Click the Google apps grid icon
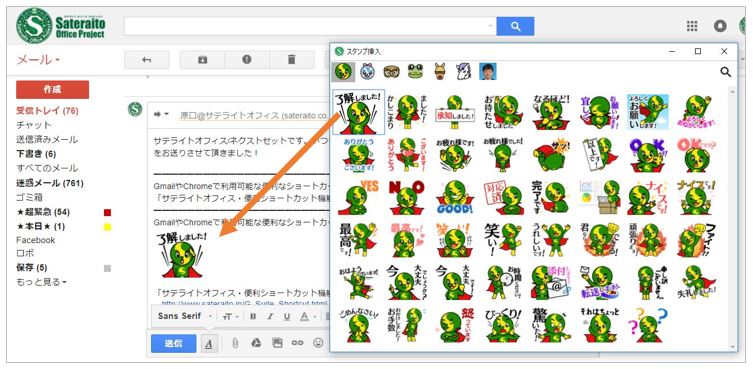This screenshot has width=753, height=369. pyautogui.click(x=692, y=26)
